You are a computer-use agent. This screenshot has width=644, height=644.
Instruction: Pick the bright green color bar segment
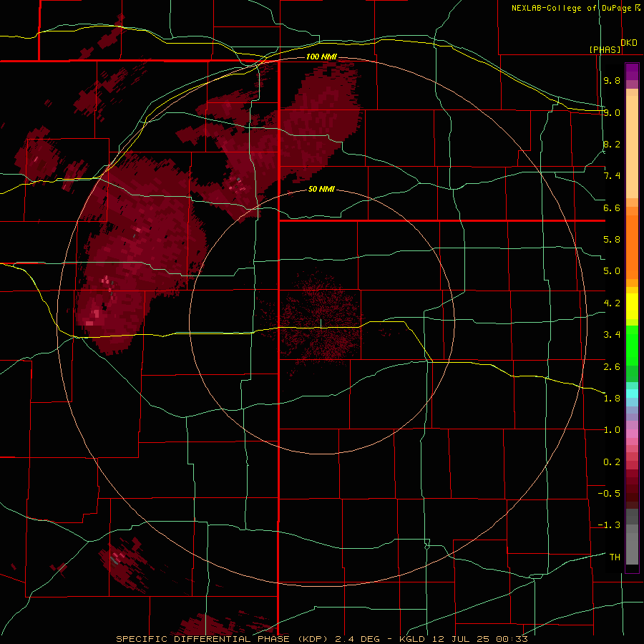tap(632, 346)
